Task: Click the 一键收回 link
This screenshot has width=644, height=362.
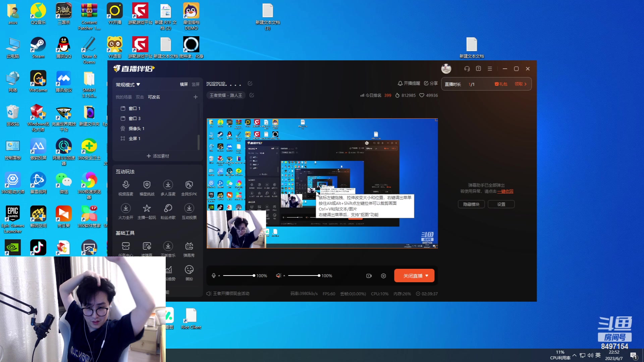Action: coord(505,191)
